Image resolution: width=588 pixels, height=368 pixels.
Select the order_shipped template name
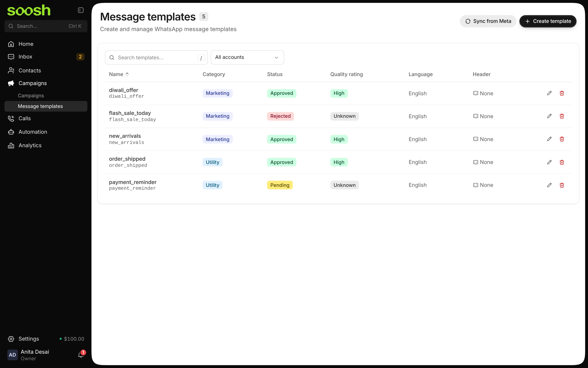(127, 159)
